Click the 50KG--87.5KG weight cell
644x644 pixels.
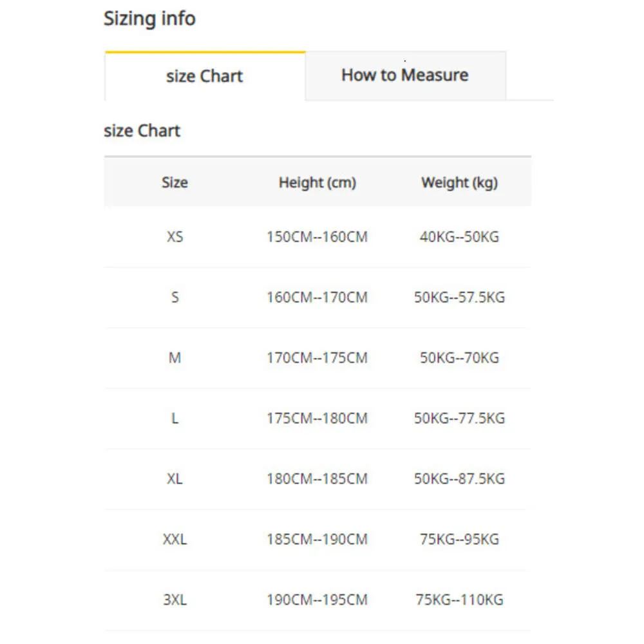459,479
